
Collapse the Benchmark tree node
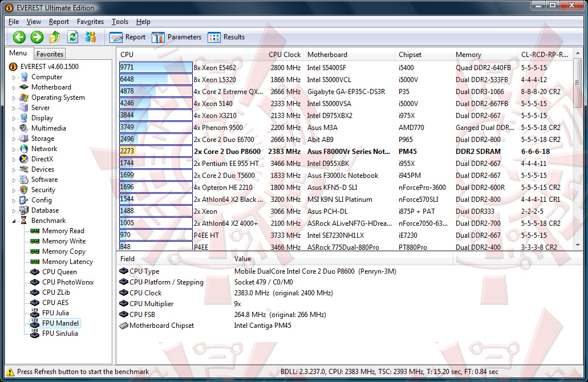14,221
